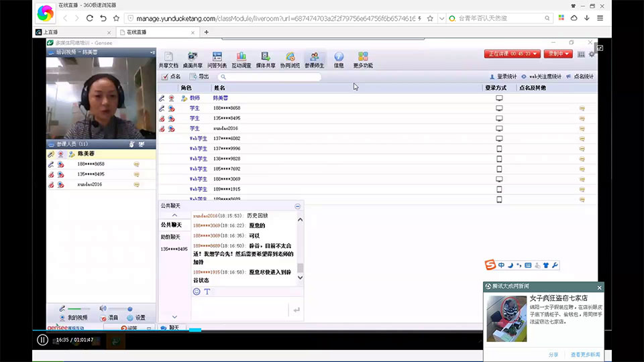Adjust speaker volume slider
This screenshot has width=644, height=362.
click(x=120, y=308)
